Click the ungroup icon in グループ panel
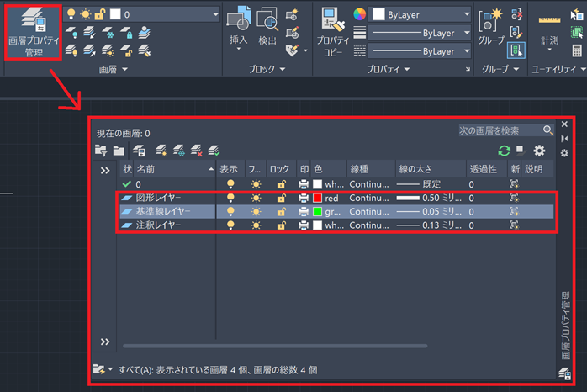This screenshot has width=587, height=392. [516, 14]
